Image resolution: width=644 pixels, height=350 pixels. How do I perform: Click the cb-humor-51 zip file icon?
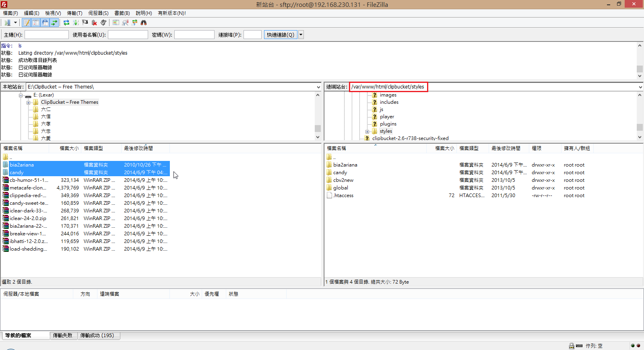tap(6, 180)
